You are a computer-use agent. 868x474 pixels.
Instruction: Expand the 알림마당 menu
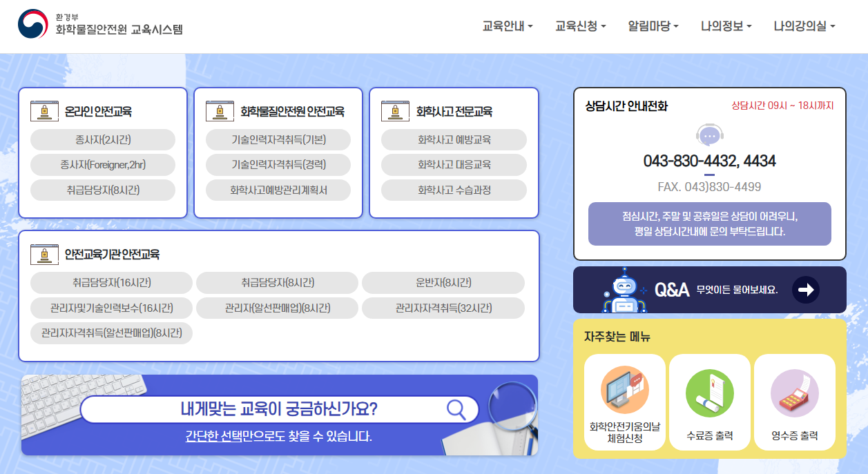point(653,26)
